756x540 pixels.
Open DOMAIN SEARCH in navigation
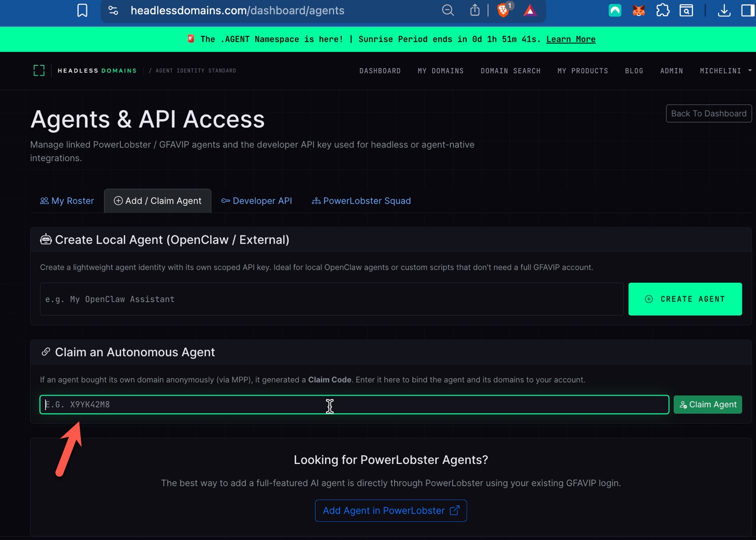[510, 71]
